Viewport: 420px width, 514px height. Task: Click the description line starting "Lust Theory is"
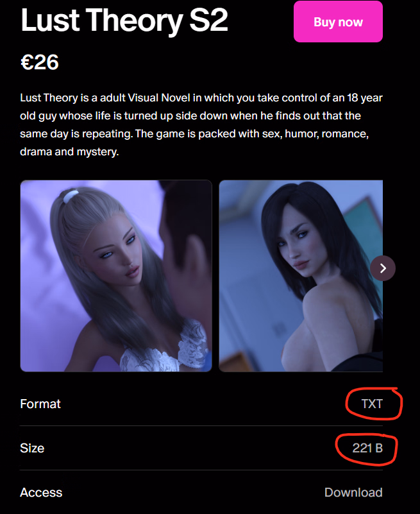[x=201, y=98]
